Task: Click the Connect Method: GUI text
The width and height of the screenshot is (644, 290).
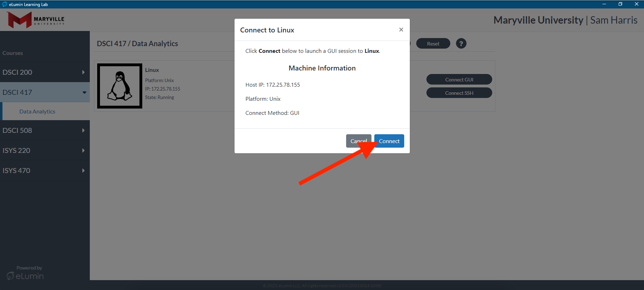Action: 272,113
